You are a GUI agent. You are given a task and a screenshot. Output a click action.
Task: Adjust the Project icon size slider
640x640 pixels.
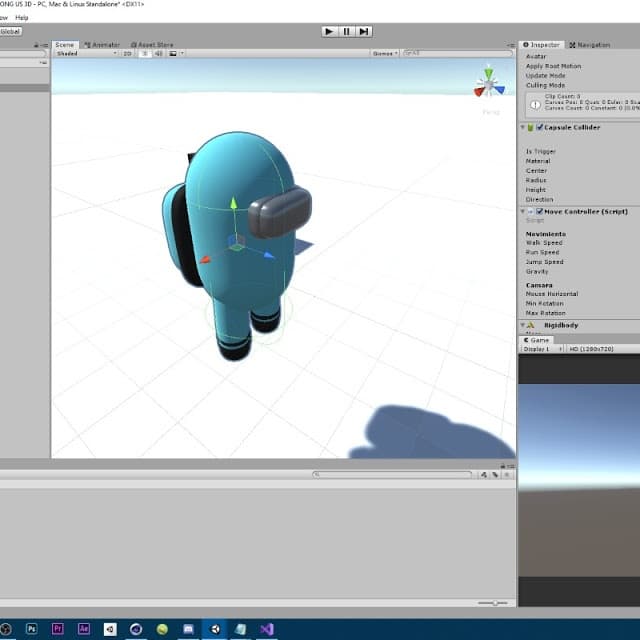tap(493, 603)
